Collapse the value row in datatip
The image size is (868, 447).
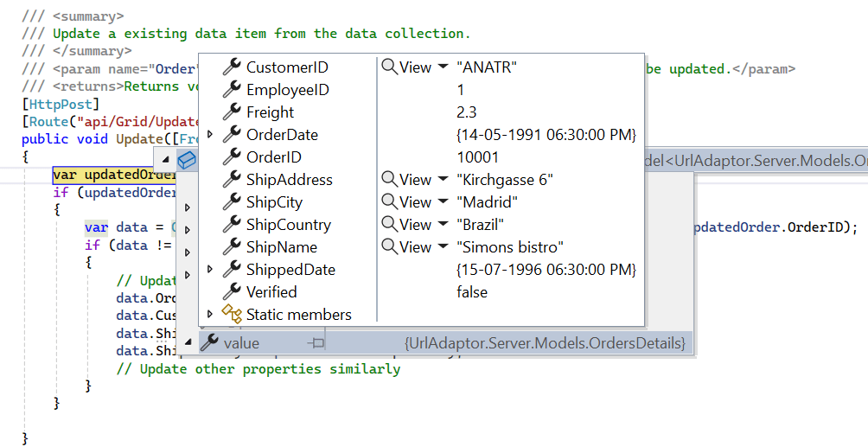(188, 343)
